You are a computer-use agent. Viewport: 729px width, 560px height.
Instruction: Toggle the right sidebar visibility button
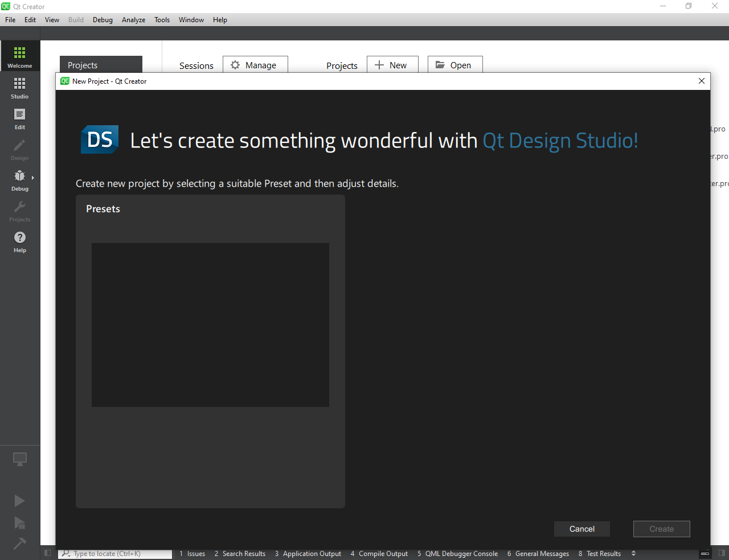(x=721, y=553)
